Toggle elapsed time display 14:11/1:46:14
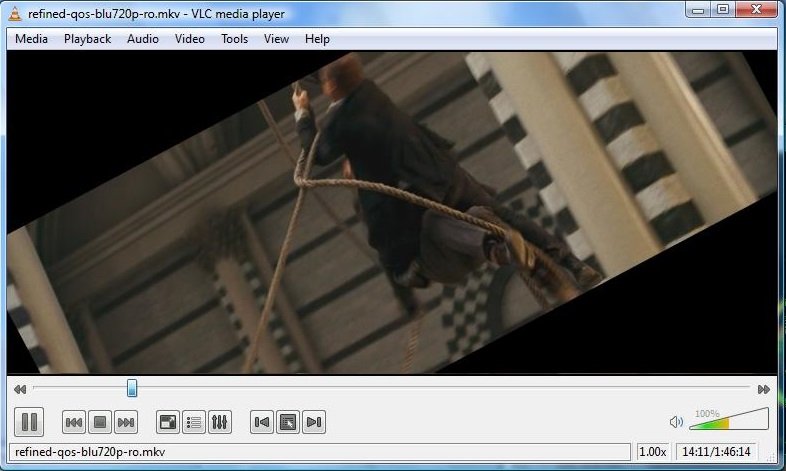Screen dimensions: 786x471 pyautogui.click(x=716, y=452)
